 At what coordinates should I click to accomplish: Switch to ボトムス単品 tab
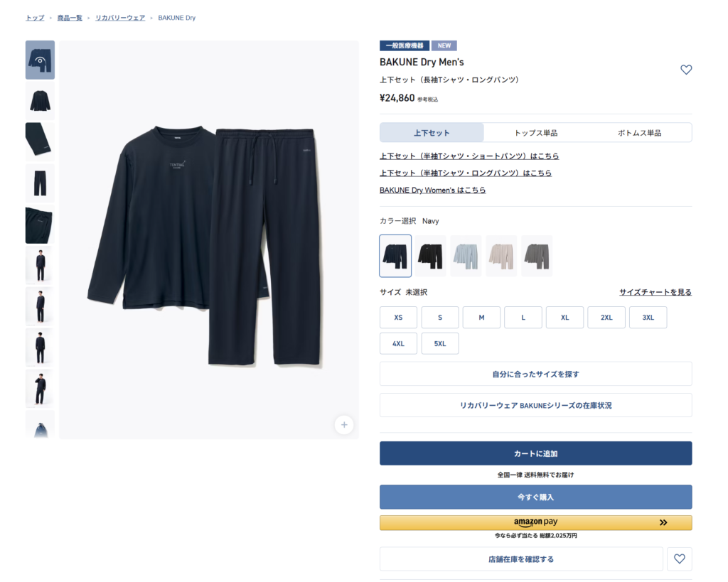pos(639,133)
